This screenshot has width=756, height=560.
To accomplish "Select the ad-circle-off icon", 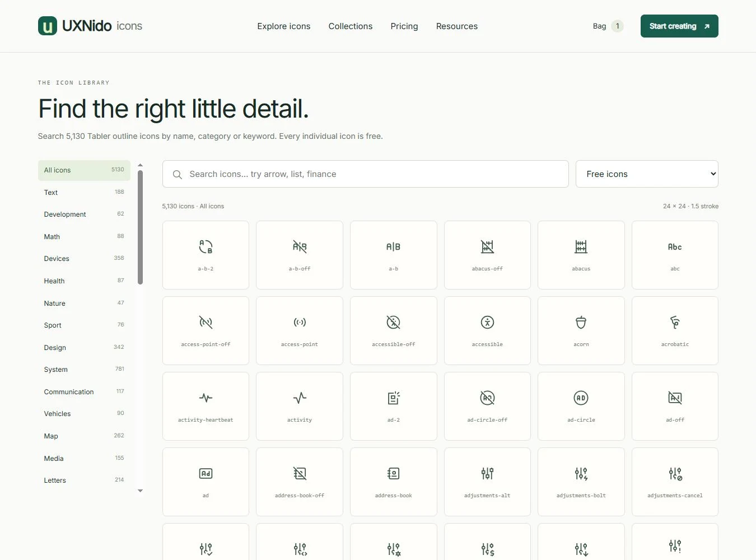I will pos(487,406).
